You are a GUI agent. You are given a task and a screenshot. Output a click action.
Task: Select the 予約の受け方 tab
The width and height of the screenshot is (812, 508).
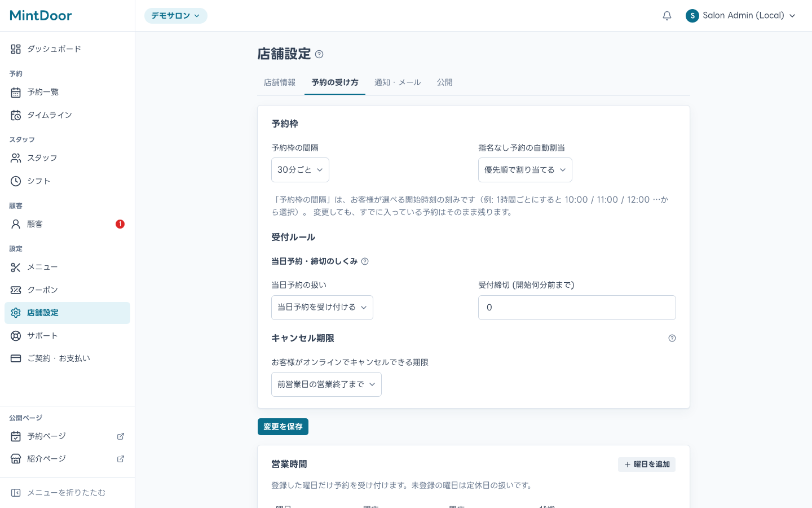335,82
